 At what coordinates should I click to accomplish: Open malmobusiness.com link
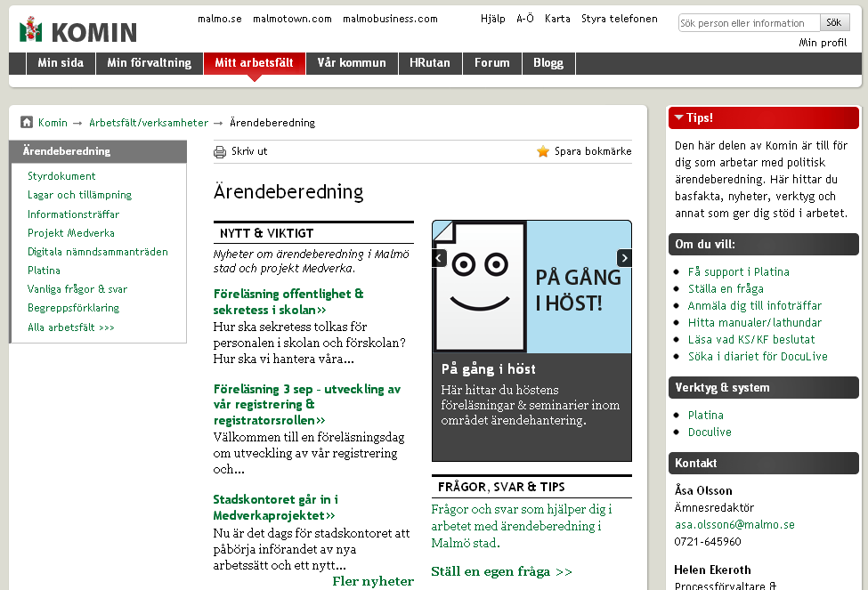point(390,19)
